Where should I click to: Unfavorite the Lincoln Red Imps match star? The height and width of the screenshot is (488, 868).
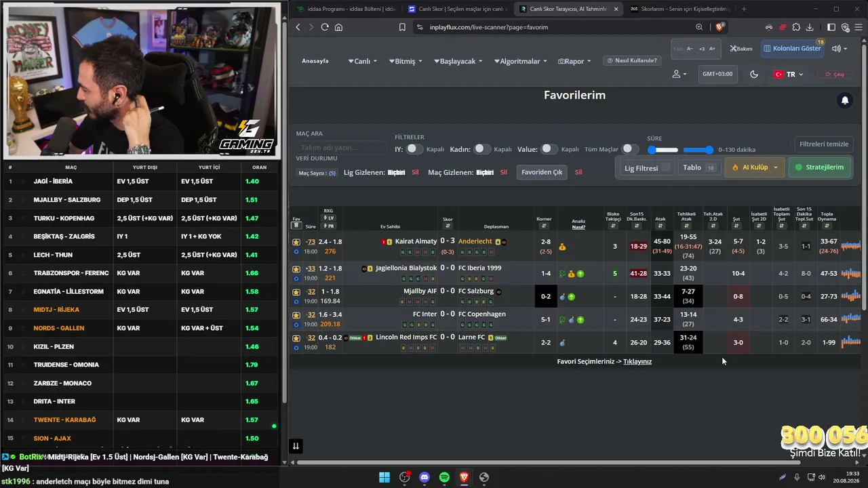point(296,338)
